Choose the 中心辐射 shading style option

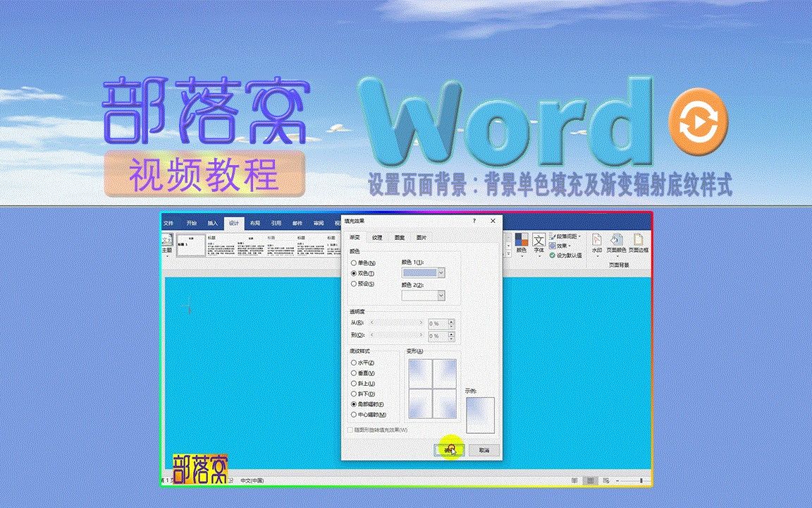coord(352,413)
